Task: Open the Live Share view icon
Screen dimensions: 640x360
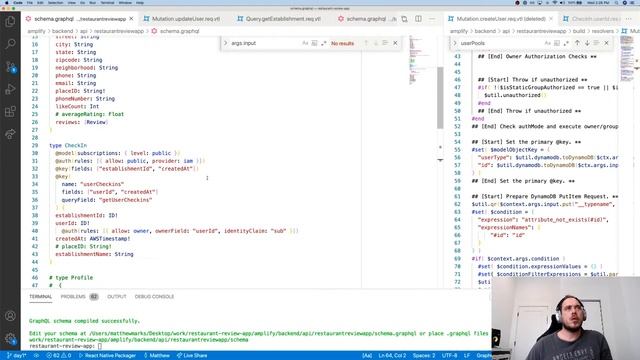Action: [10, 133]
